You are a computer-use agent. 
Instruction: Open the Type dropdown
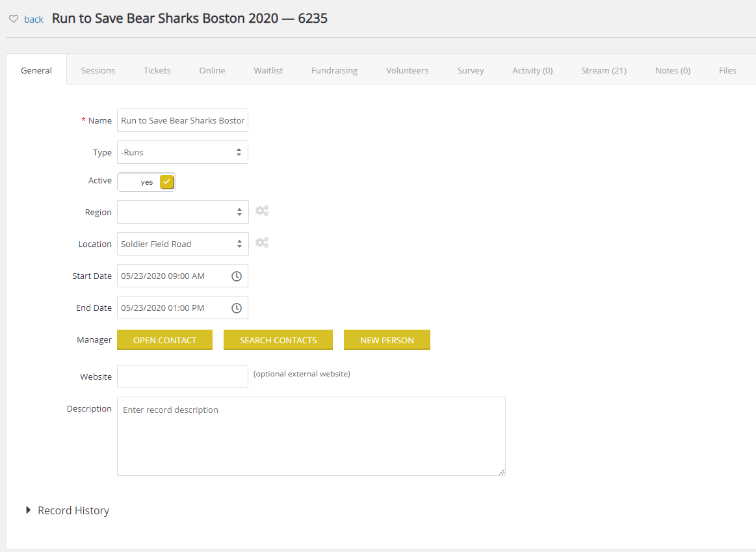[x=183, y=152]
